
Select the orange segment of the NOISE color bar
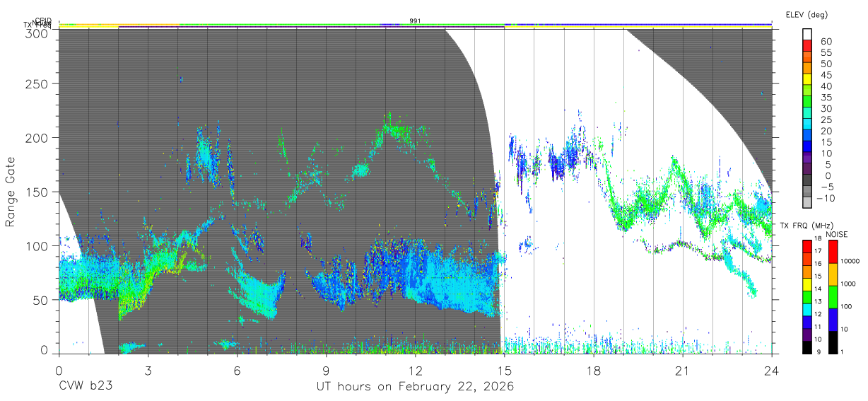click(x=833, y=274)
